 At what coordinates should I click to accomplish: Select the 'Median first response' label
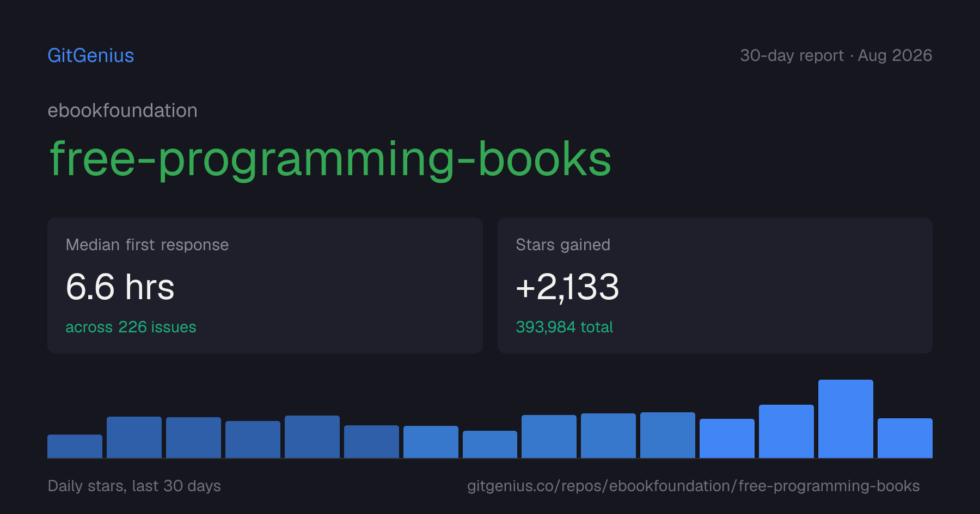pos(147,245)
